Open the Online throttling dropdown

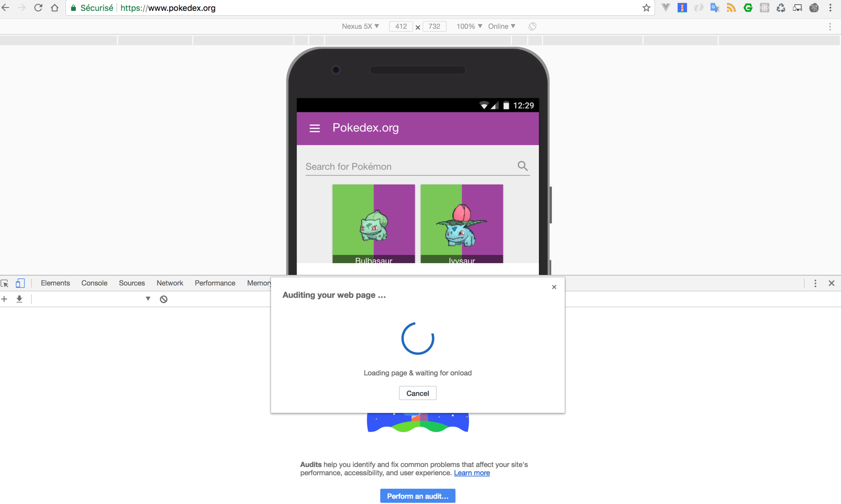[x=502, y=26]
